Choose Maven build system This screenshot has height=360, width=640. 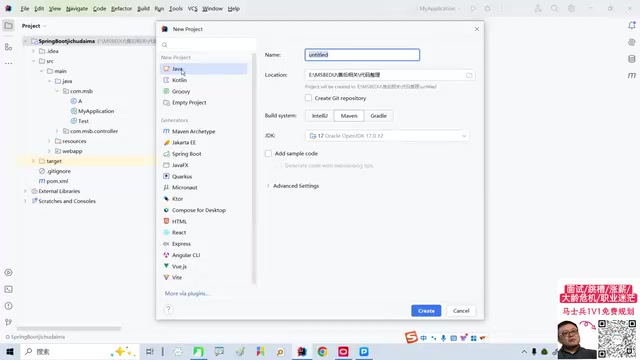349,116
